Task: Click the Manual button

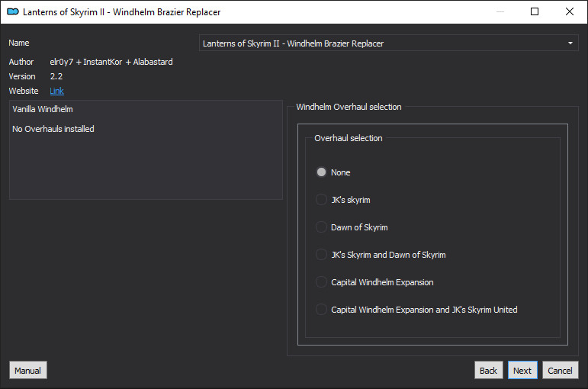Action: [27, 370]
